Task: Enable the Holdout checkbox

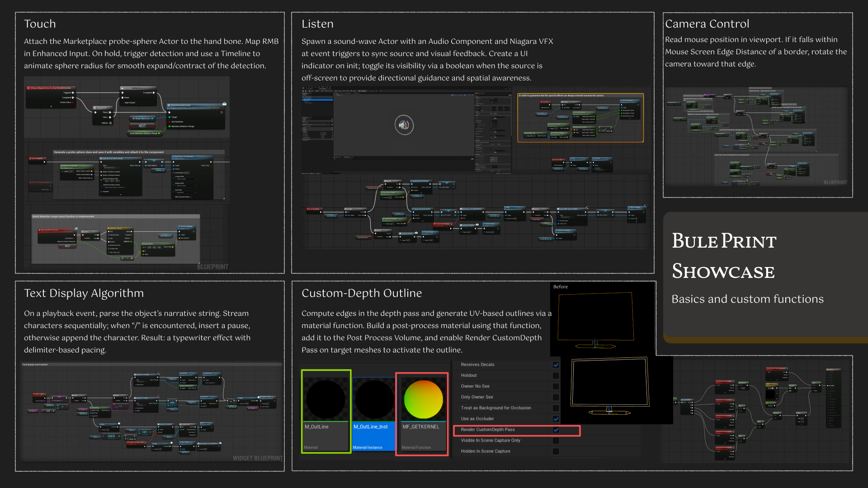Action: (x=556, y=375)
